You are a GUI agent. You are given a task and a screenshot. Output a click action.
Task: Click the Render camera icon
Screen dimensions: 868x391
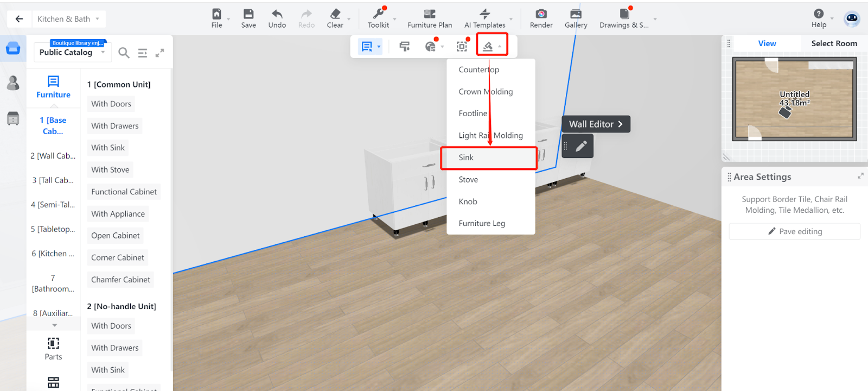(541, 14)
